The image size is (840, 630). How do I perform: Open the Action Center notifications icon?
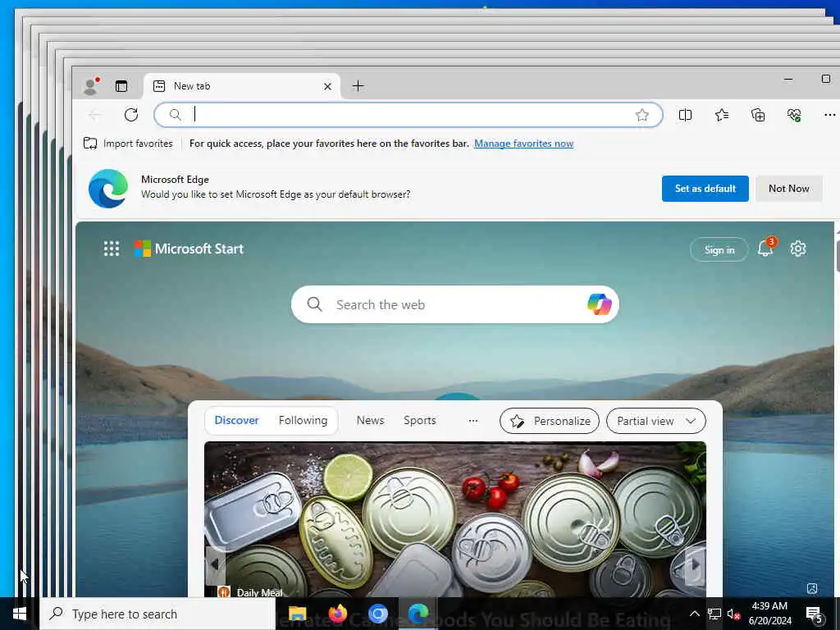click(815, 614)
